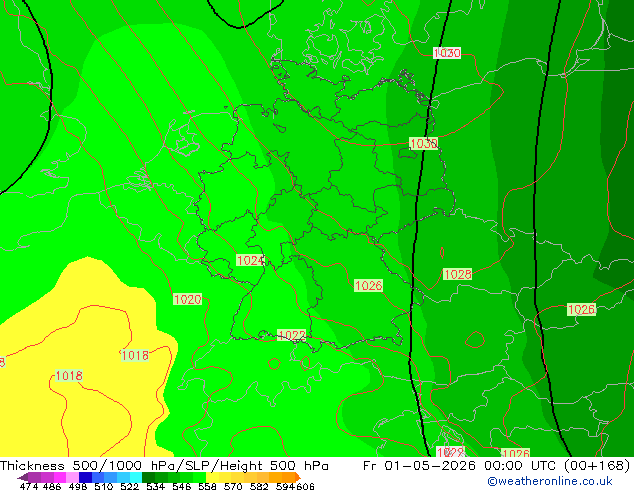The width and height of the screenshot is (634, 490).
Task: Click the legend value 594
Action: 285,486
